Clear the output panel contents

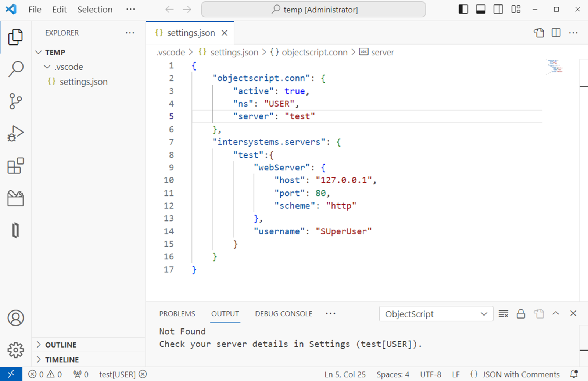click(x=503, y=314)
